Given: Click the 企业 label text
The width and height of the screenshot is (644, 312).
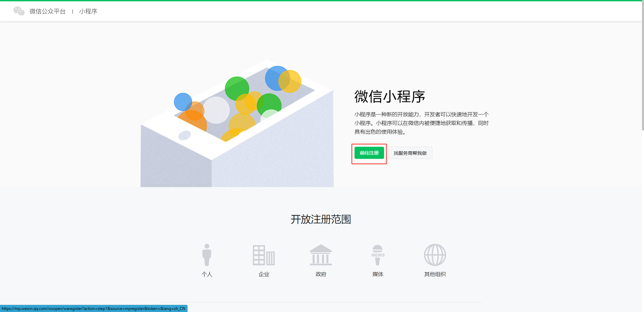Looking at the screenshot, I should (264, 274).
